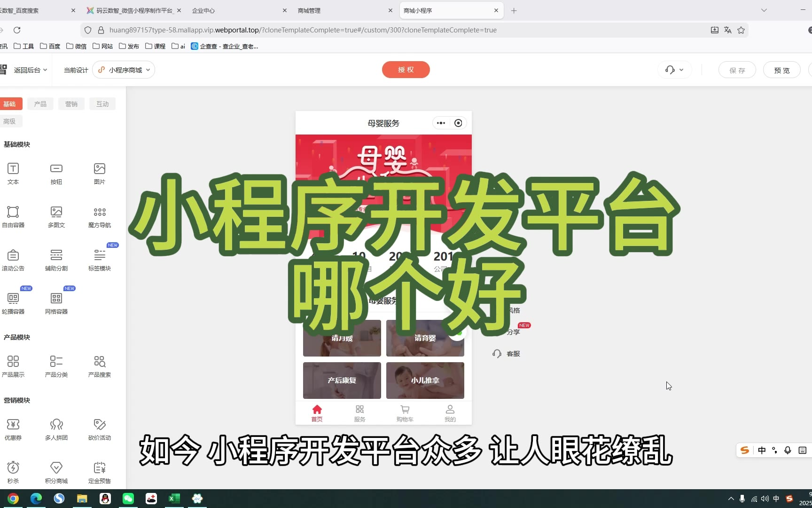Switch to the 基础 module tab

[9, 104]
